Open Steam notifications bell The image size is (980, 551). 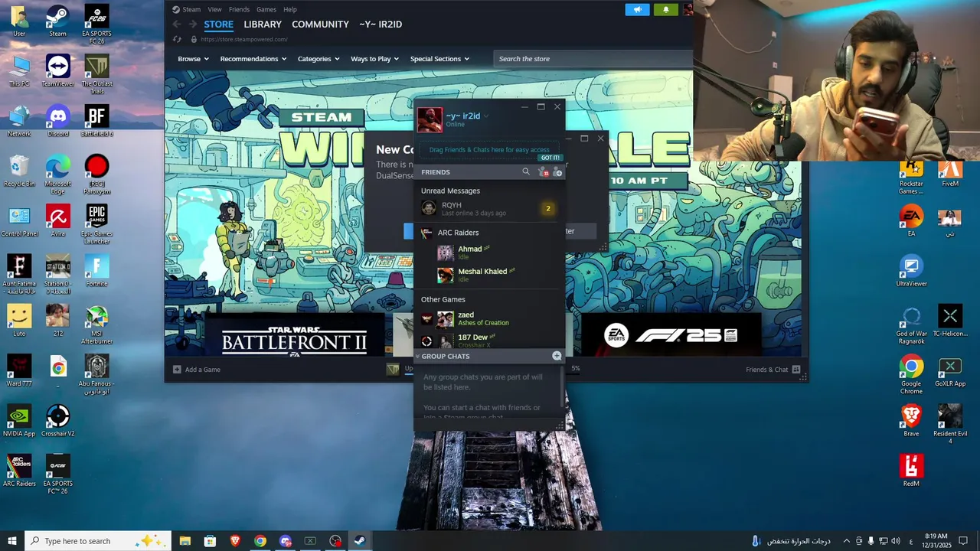click(x=665, y=9)
